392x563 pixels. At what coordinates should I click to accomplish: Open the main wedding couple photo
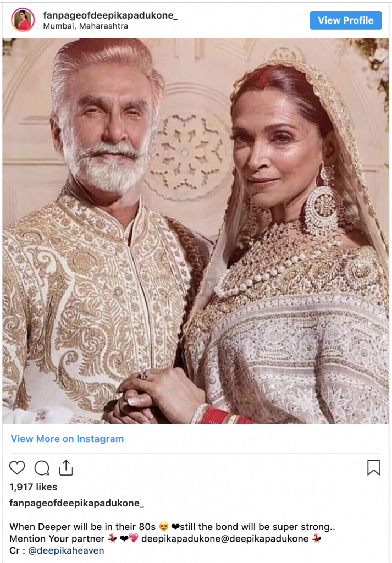coord(196,231)
